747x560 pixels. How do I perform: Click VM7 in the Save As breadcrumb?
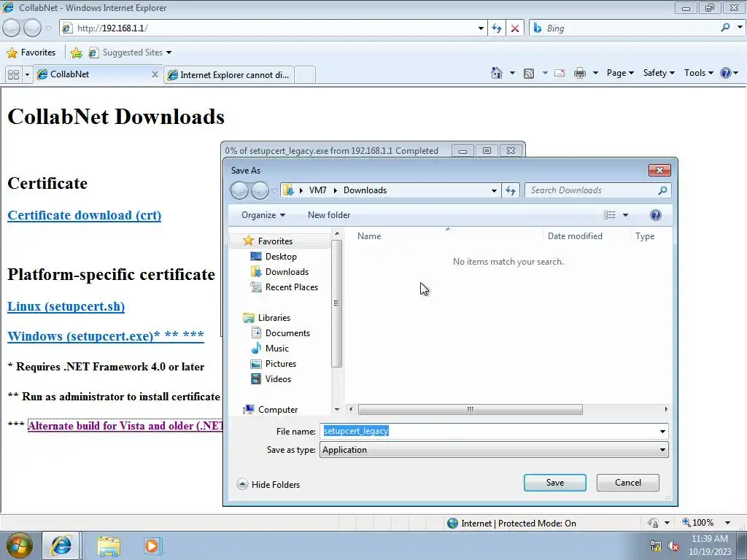(318, 190)
